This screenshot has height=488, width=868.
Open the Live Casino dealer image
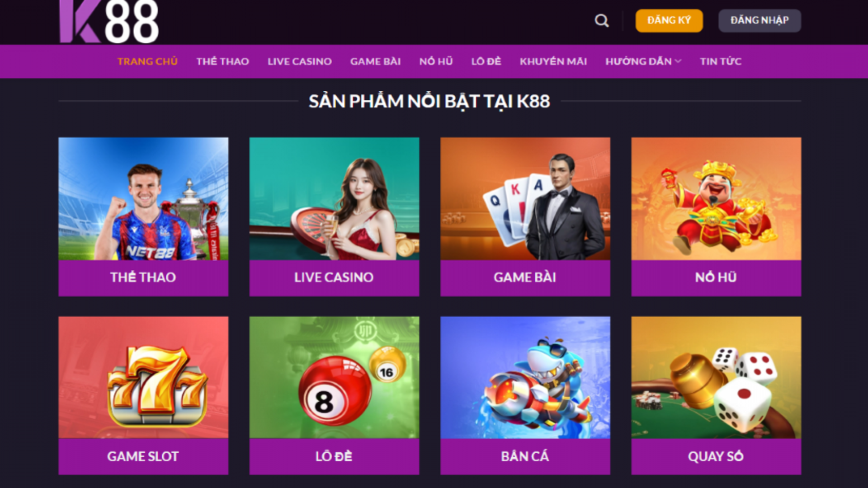click(334, 199)
